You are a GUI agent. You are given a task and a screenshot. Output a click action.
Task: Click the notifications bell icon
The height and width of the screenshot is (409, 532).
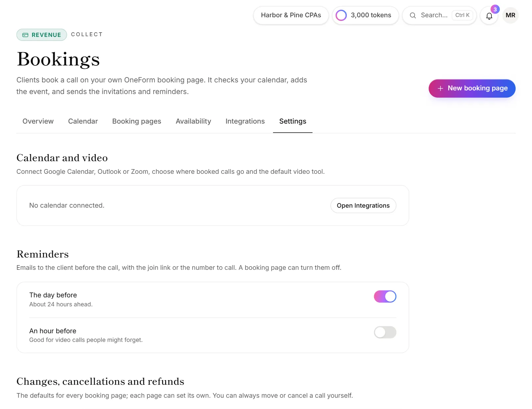click(489, 16)
